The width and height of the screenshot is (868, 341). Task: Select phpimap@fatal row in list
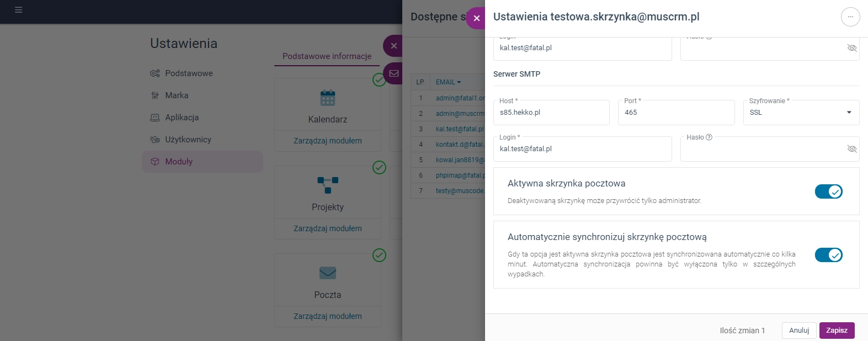pos(448,175)
